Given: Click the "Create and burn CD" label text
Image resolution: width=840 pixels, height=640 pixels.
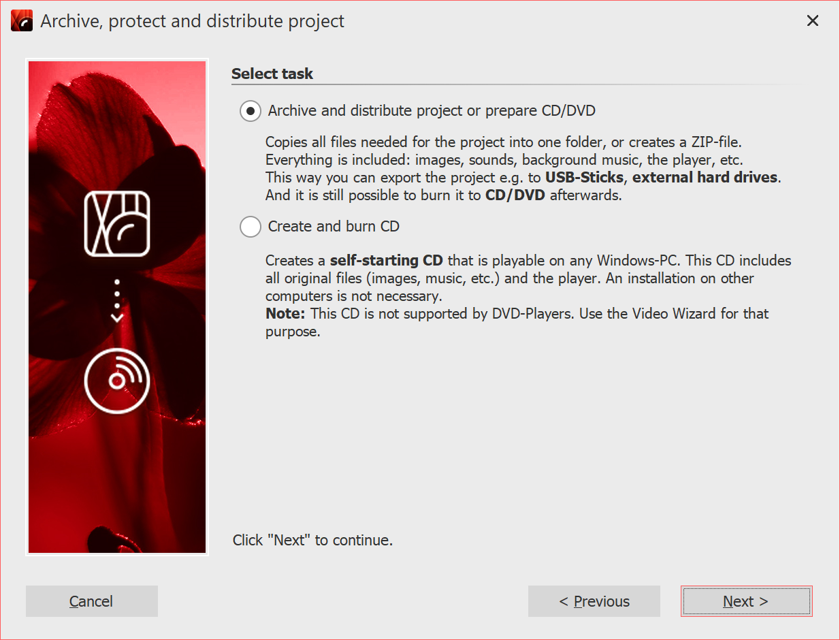Looking at the screenshot, I should coord(334,226).
